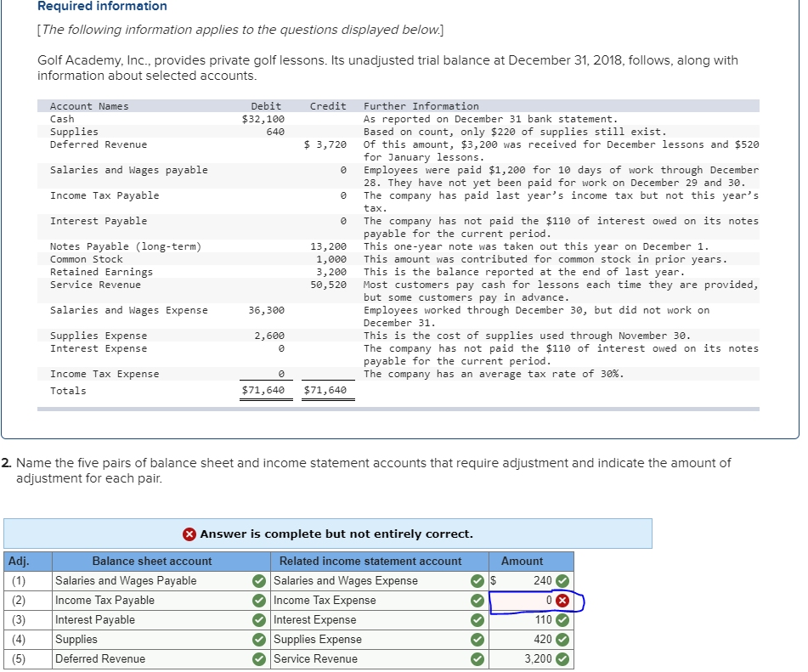Click the Interest Payable answer cell
The image size is (808, 672).
point(161,620)
